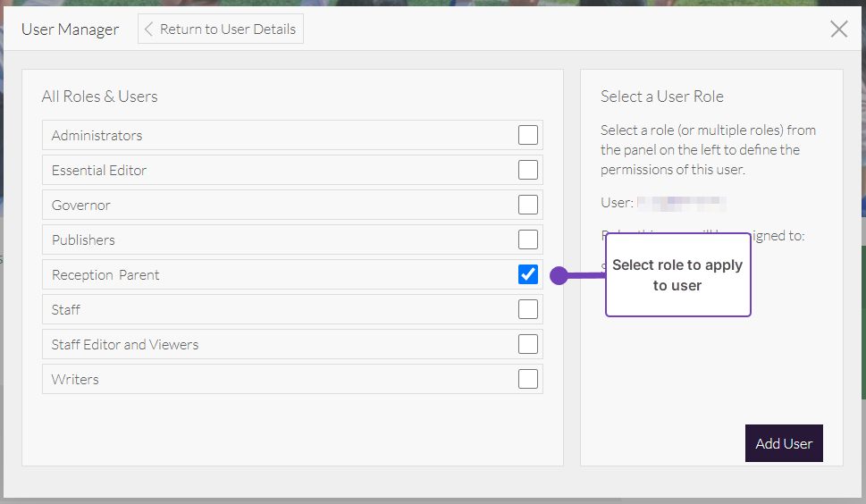Click the purple tooltip pointer dot
The image size is (866, 504).
[x=559, y=275]
